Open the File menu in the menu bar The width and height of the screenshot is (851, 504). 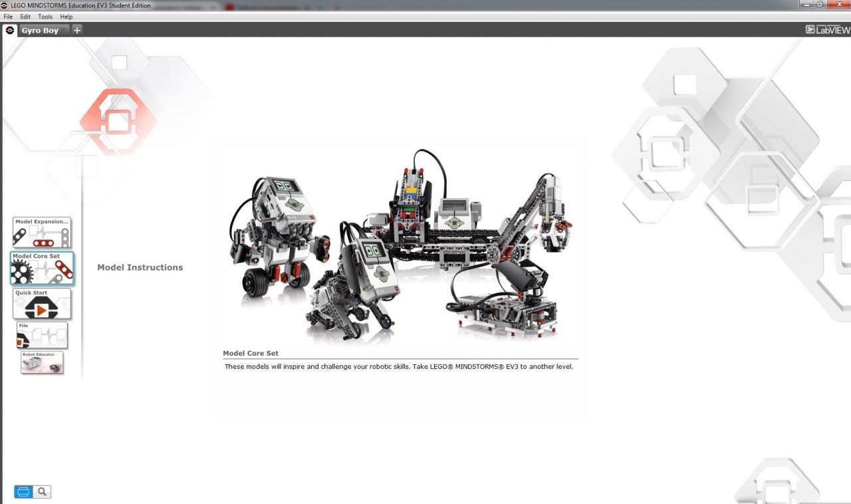tap(8, 17)
